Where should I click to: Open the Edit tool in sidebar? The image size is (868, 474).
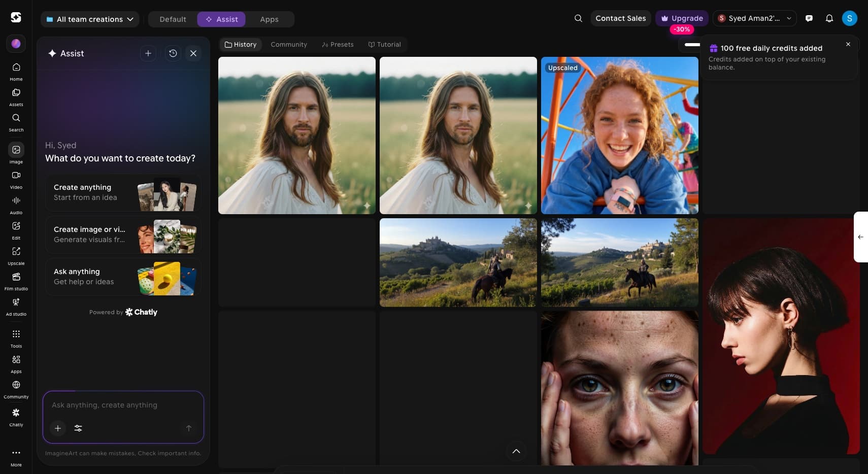[16, 230]
